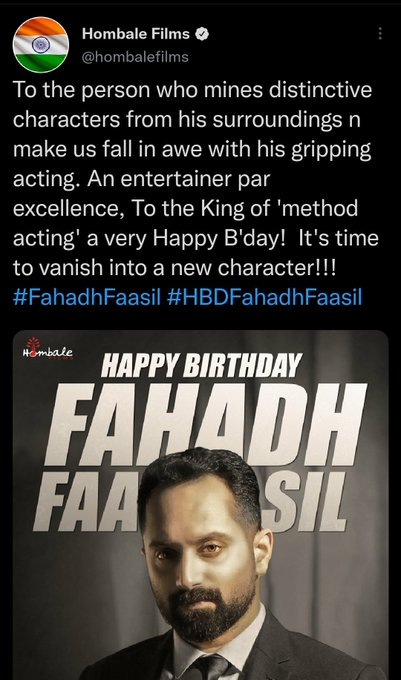401x680 pixels.
Task: Click the verified badge beside Hombale Films
Action: [x=202, y=34]
